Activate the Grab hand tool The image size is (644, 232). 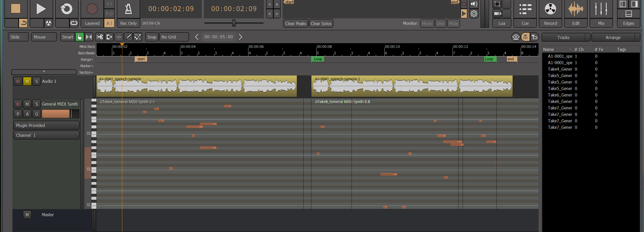[x=80, y=37]
